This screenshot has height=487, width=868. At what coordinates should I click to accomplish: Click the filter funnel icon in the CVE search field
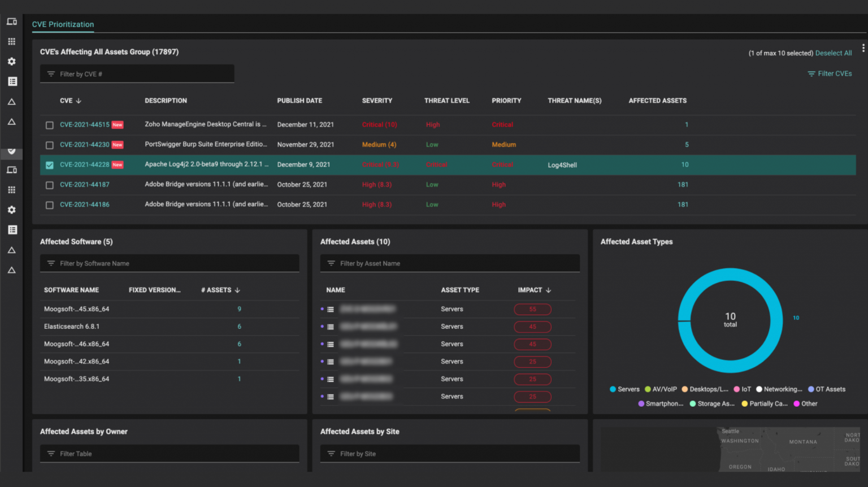click(50, 73)
